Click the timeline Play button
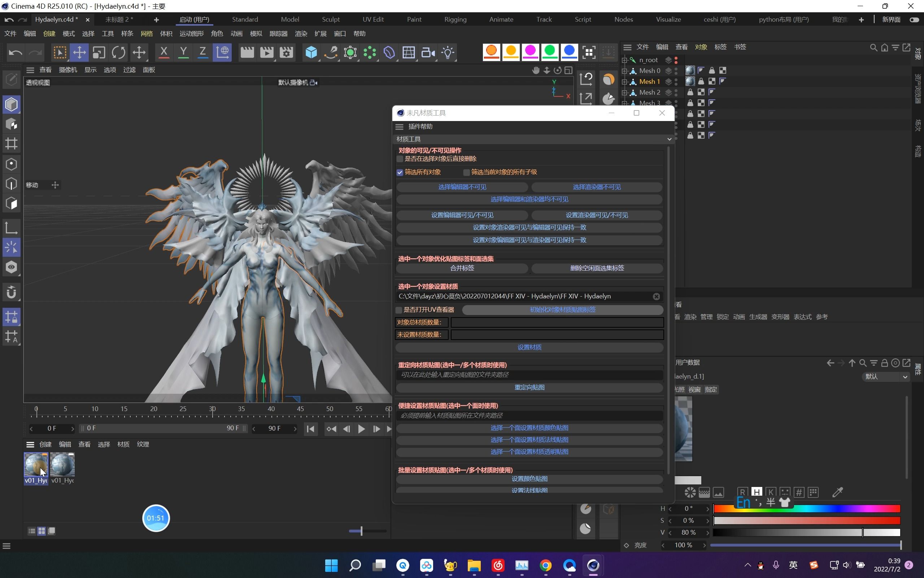924x578 pixels. click(x=361, y=429)
